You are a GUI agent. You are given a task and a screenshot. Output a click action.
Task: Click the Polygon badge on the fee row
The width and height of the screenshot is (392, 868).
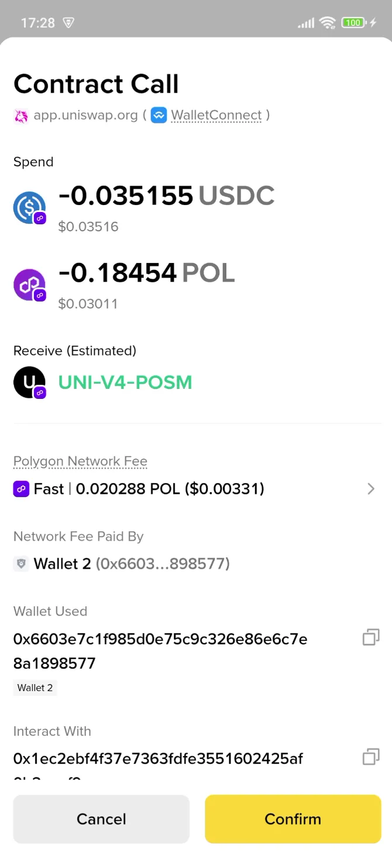21,488
